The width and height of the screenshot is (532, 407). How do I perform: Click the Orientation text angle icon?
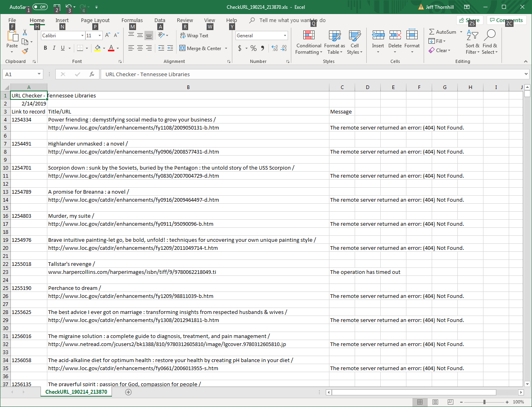click(x=161, y=35)
